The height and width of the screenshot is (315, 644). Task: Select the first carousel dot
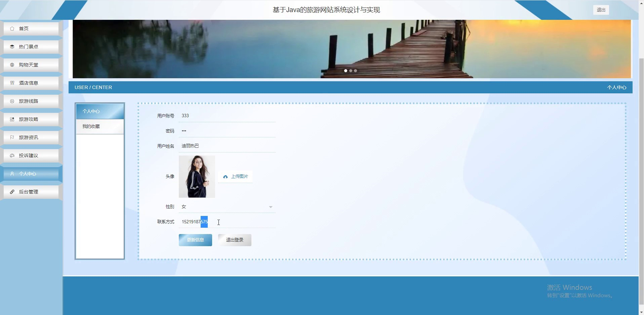[x=346, y=71]
